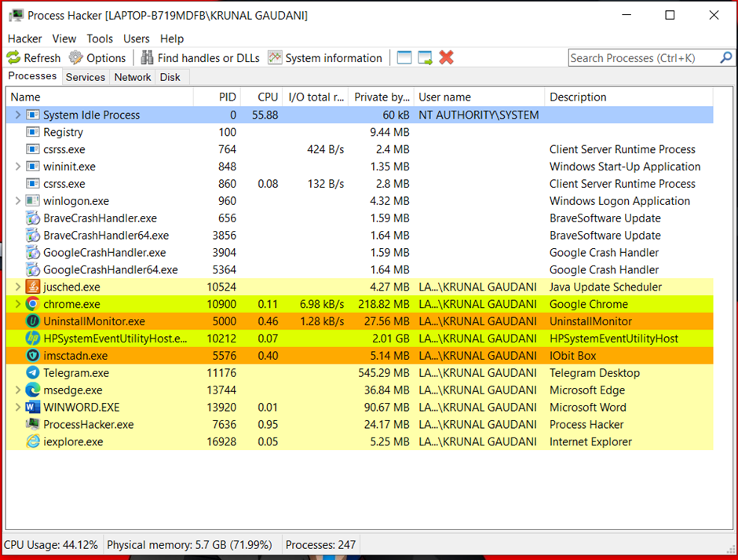Click the Telegram Desktop description cell
738x560 pixels.
tap(595, 373)
